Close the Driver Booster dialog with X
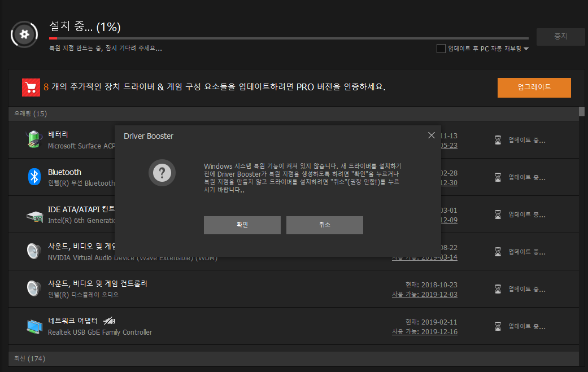Screen dimensions: 588x372 pos(431,135)
